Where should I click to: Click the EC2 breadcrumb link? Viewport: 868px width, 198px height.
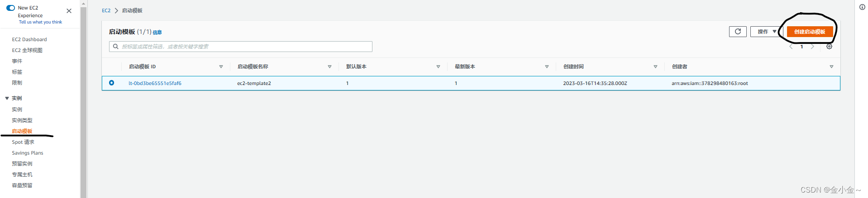point(106,10)
